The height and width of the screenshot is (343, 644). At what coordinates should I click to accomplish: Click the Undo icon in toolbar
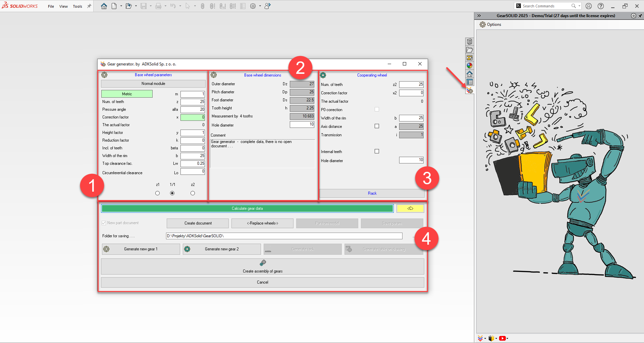[173, 6]
